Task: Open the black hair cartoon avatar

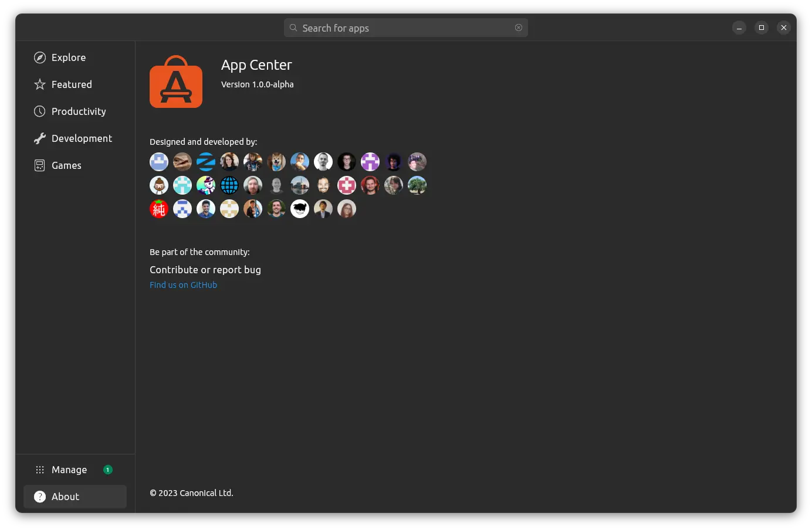Action: [x=300, y=209]
